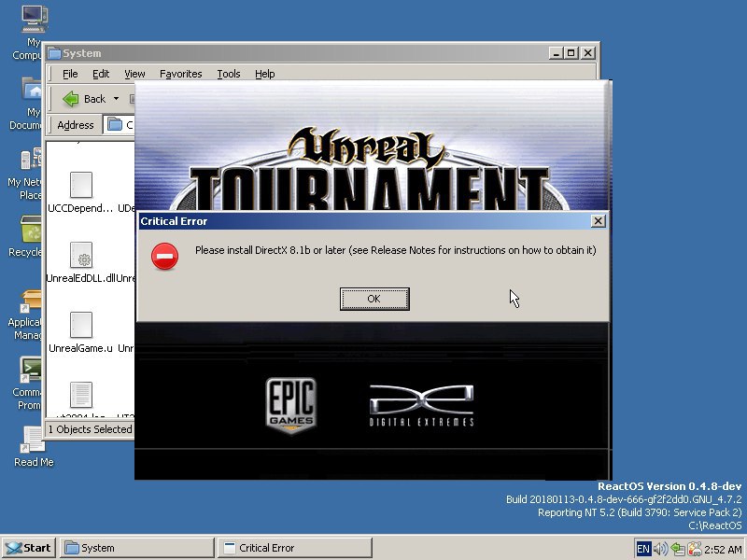Expand the Back history dropdown arrow
Screen dimensions: 747x560
tap(116, 99)
